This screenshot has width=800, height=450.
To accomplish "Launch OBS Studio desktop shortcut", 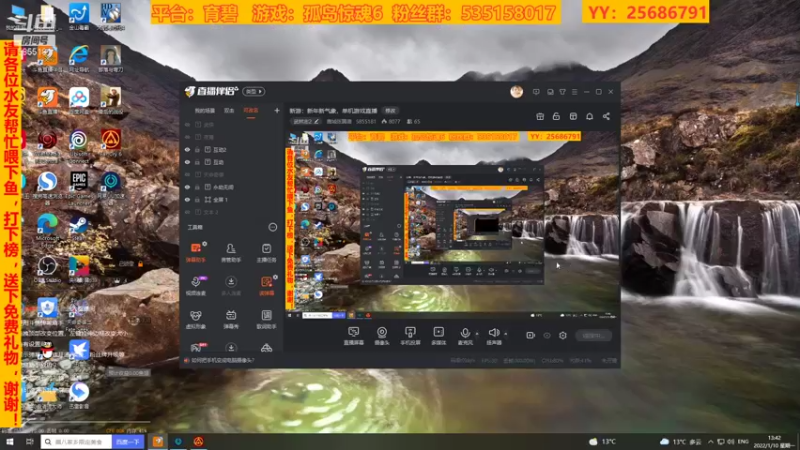I will click(x=47, y=268).
